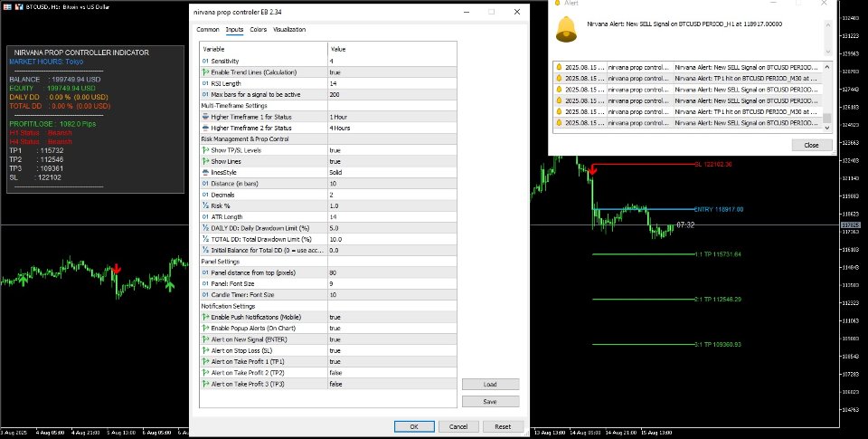Click the icon beside Alert on New Signal

(x=205, y=339)
